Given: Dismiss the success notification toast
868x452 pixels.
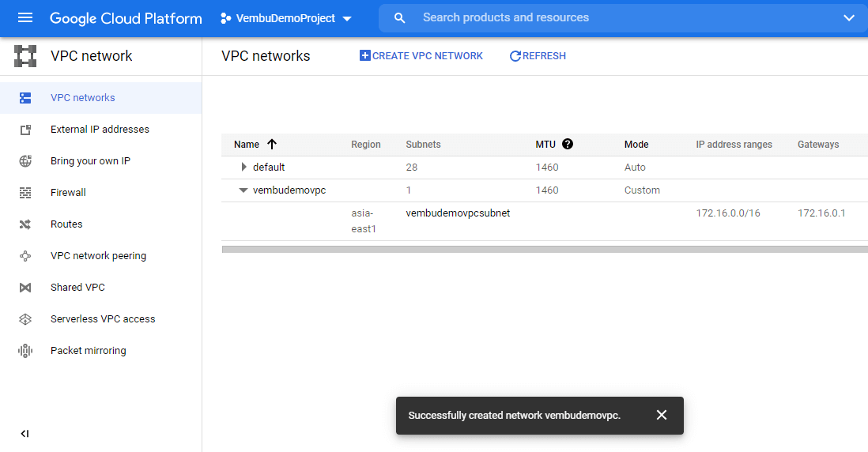Looking at the screenshot, I should 662,415.
